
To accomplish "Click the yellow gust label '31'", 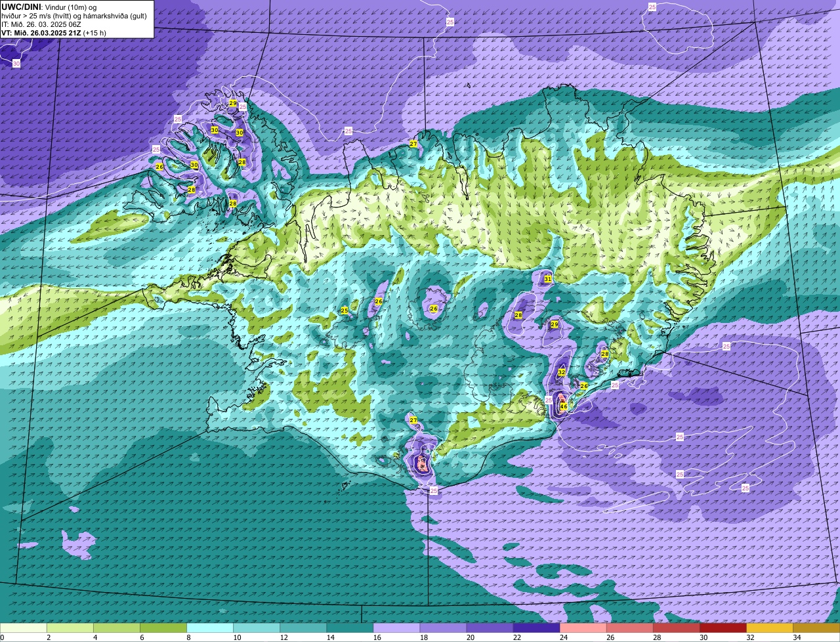I will [547, 279].
